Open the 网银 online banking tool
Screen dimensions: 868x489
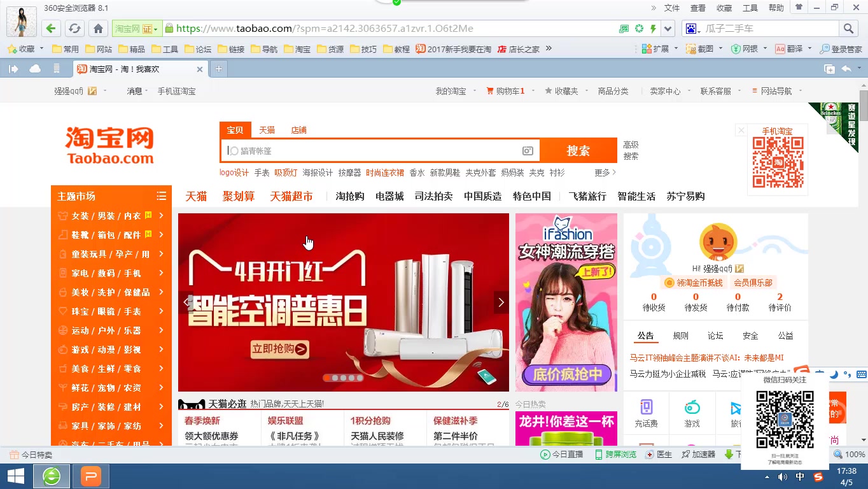(x=745, y=48)
